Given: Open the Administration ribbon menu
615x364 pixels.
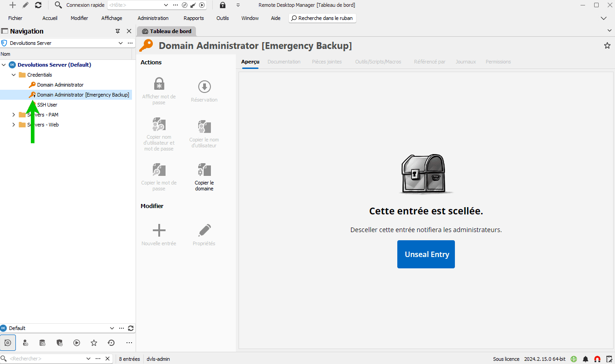Looking at the screenshot, I should [153, 18].
